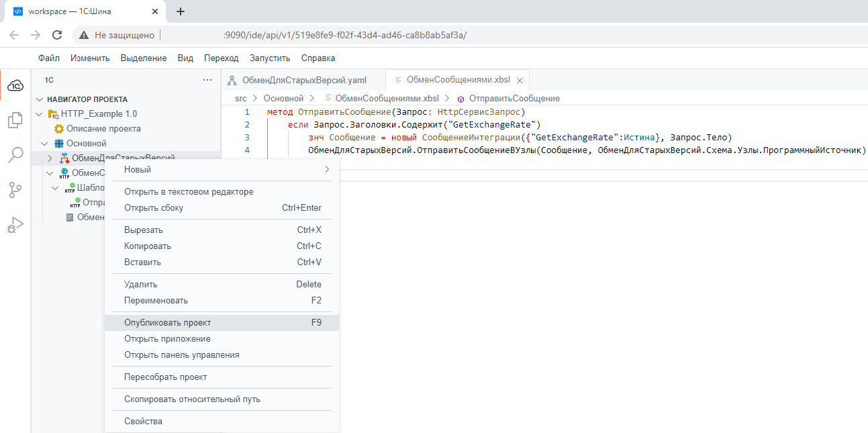Click the three-dots menu in 1C panel
Viewport: 868px width, 433px height.
(207, 80)
